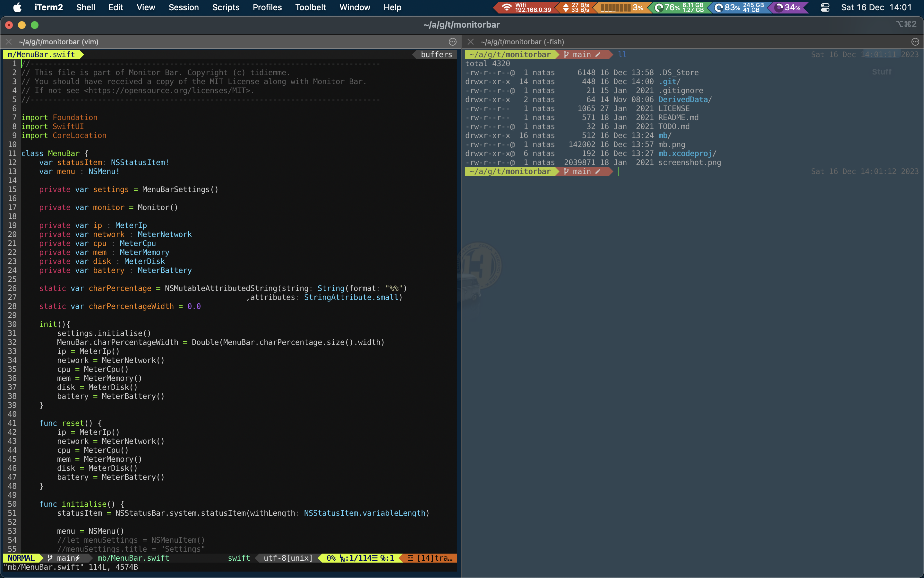Click the MIT license URL in comment
Viewport: 924px width, 578px height.
tap(167, 91)
